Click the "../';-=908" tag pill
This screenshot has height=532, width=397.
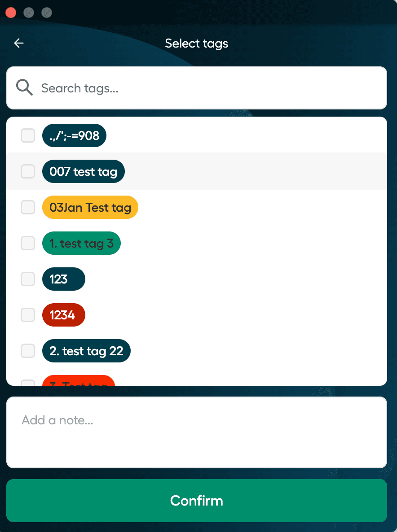(x=74, y=135)
